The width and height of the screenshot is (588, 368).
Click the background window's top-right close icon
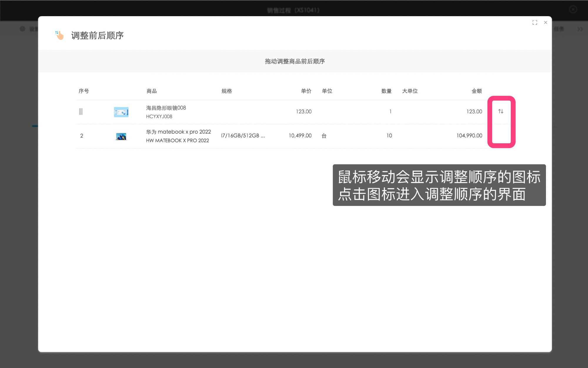point(573,9)
